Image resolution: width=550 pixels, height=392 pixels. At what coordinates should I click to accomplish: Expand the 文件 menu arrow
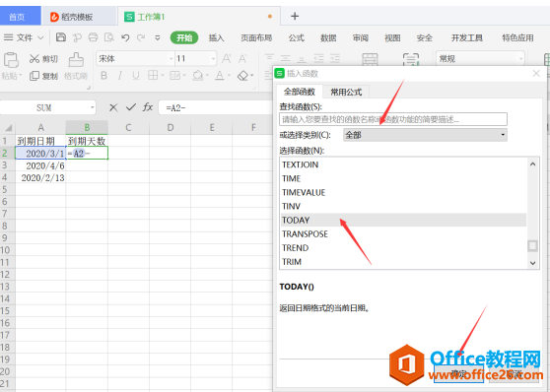click(40, 37)
